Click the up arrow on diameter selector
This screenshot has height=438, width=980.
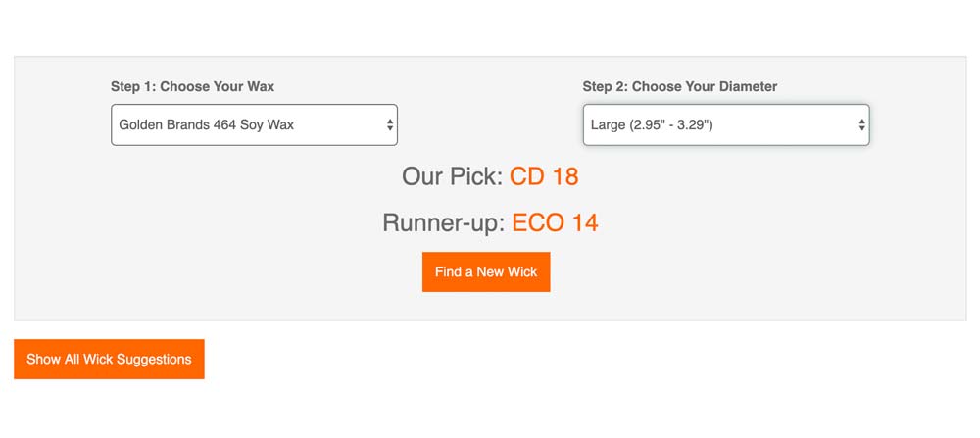pos(861,122)
